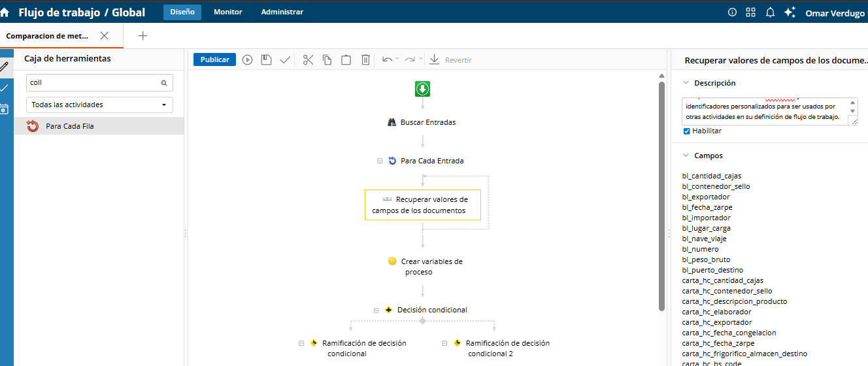Undo the last change
Screen dimensions: 868x366
point(388,59)
